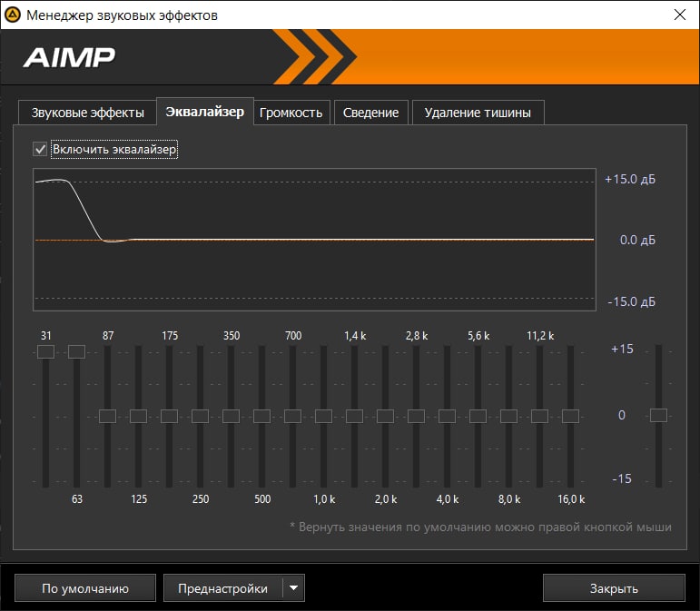Click the AIMP icon in title bar

click(x=12, y=15)
